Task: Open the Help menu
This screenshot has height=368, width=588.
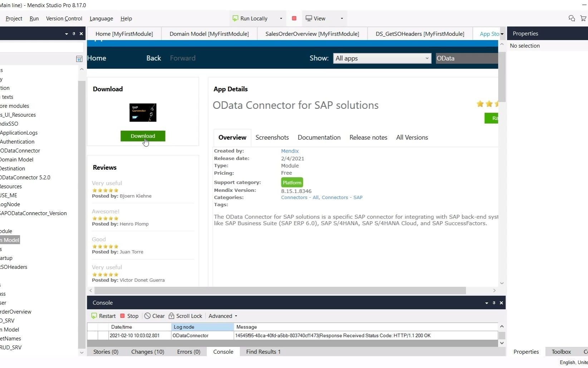Action: pyautogui.click(x=126, y=18)
